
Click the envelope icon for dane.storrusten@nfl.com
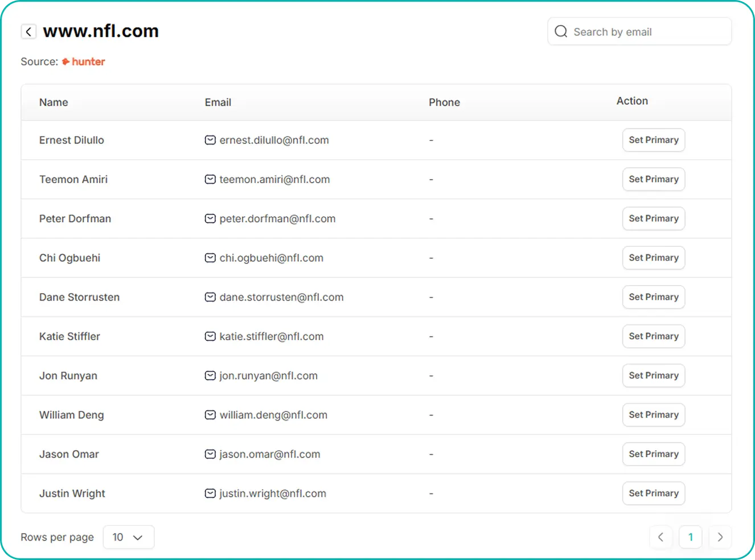[x=210, y=297]
